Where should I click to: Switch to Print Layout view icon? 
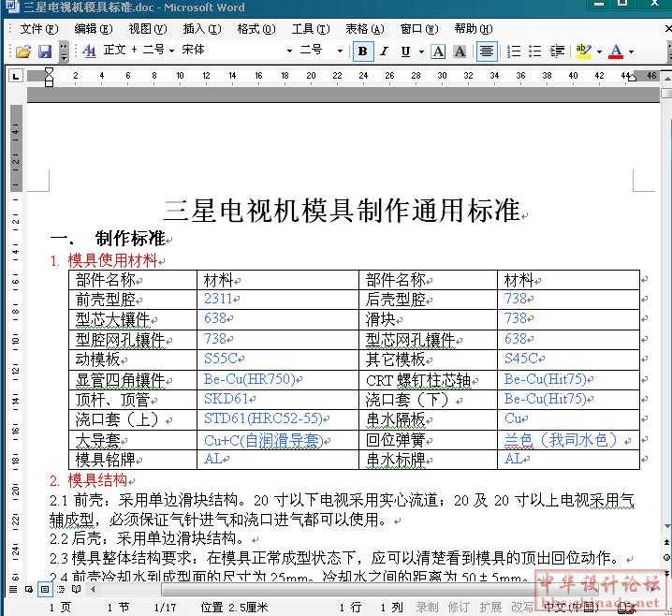tap(45, 589)
